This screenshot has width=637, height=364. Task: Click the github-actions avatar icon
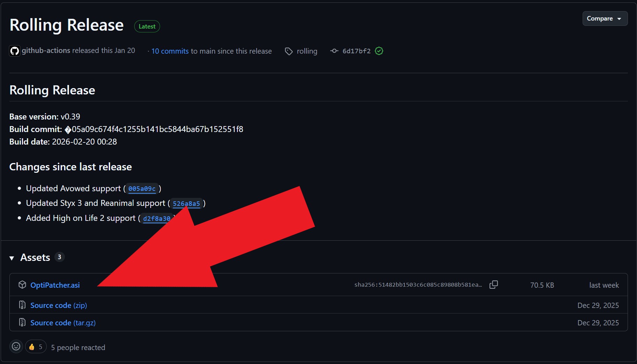(15, 51)
